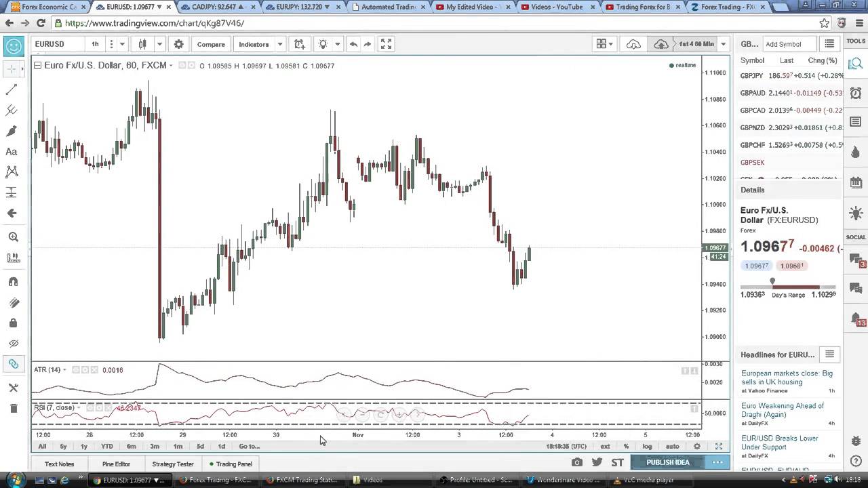Open the Pine Editor tab
The width and height of the screenshot is (868, 488).
pyautogui.click(x=116, y=464)
